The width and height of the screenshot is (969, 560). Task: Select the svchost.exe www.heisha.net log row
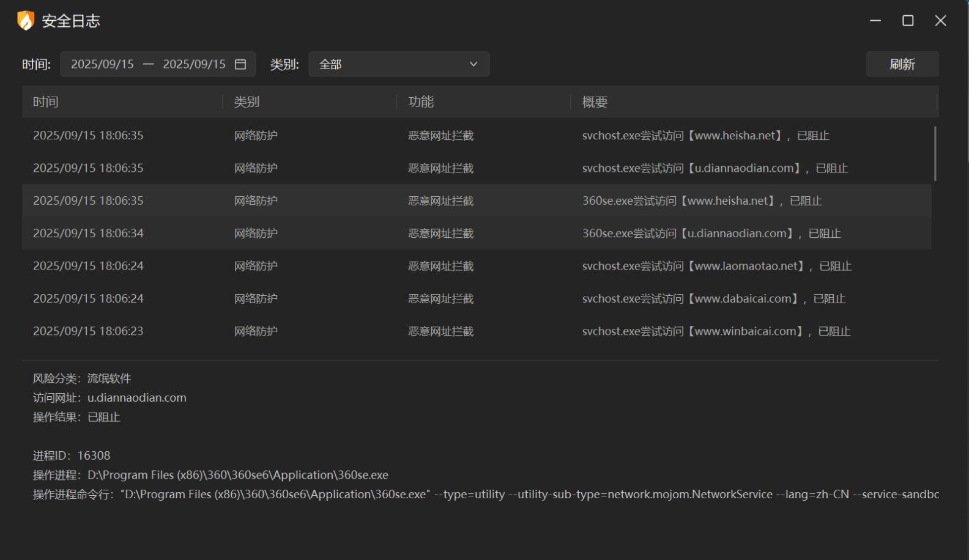(477, 136)
